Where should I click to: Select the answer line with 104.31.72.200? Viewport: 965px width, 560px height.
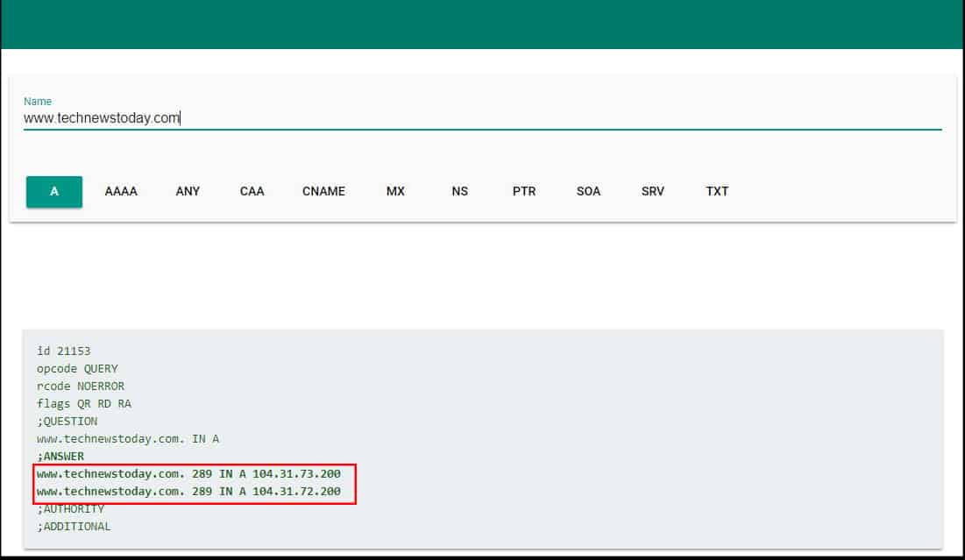click(188, 491)
